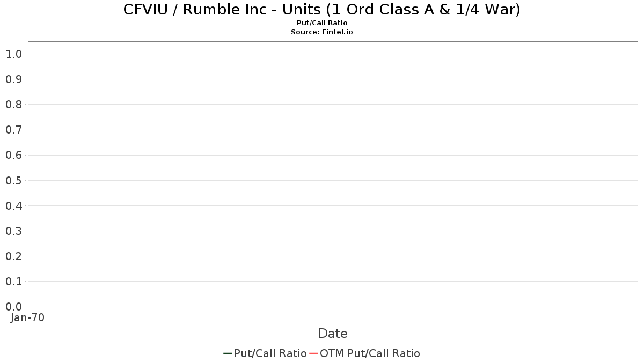The image size is (644, 362).
Task: Select the 0.2 y-axis tick label
Action: (x=14, y=256)
